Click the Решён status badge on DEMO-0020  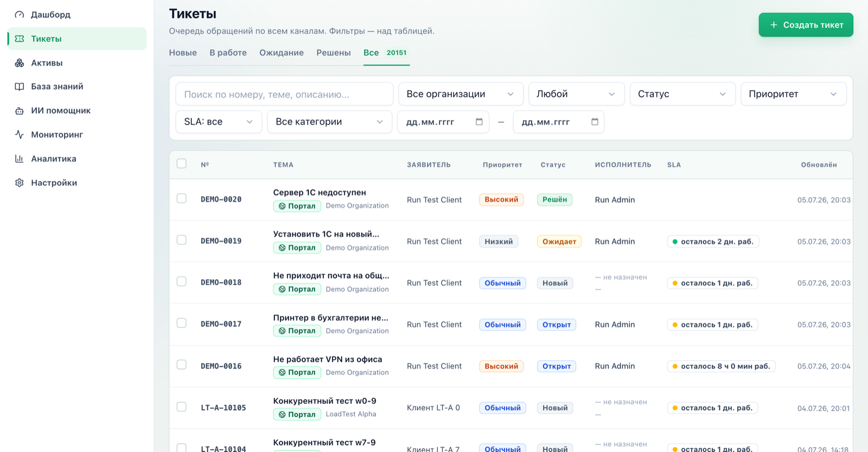tap(554, 200)
